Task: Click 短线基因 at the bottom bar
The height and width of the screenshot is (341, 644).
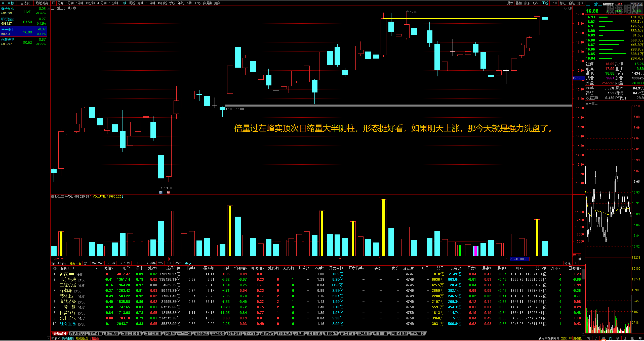Action: click(x=82, y=338)
